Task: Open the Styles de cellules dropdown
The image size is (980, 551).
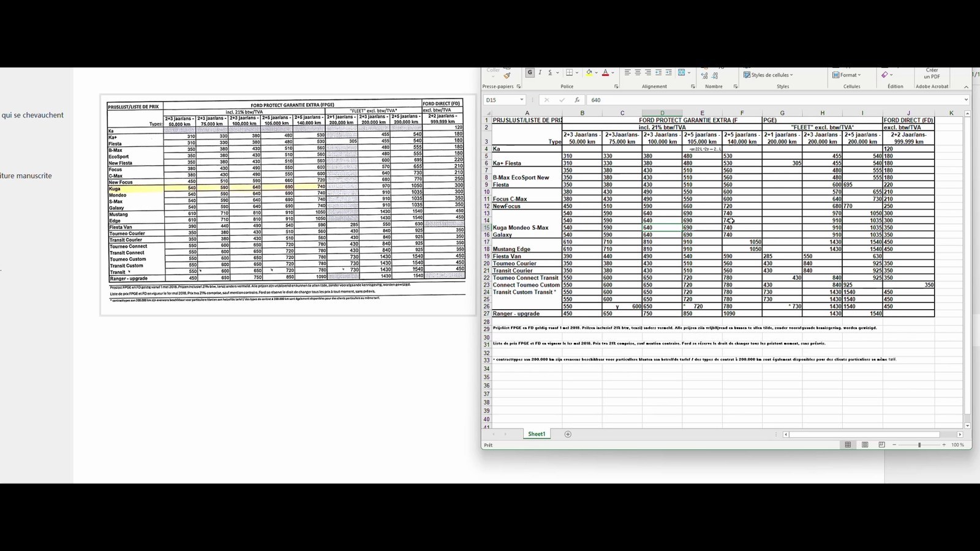Action: 768,75
